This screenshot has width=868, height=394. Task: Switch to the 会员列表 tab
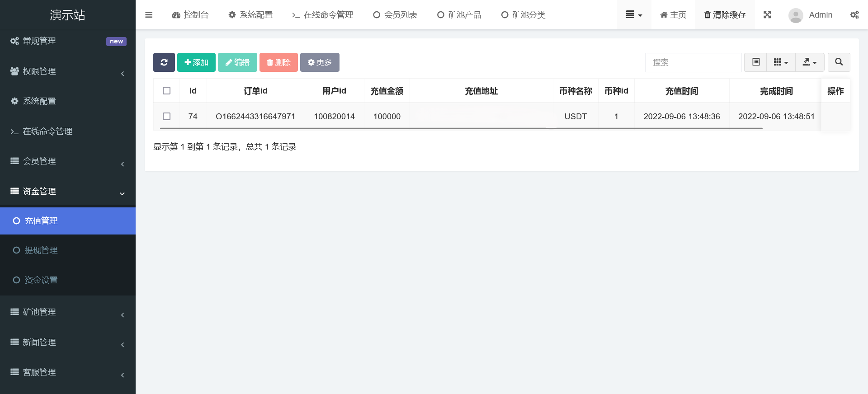pos(396,15)
